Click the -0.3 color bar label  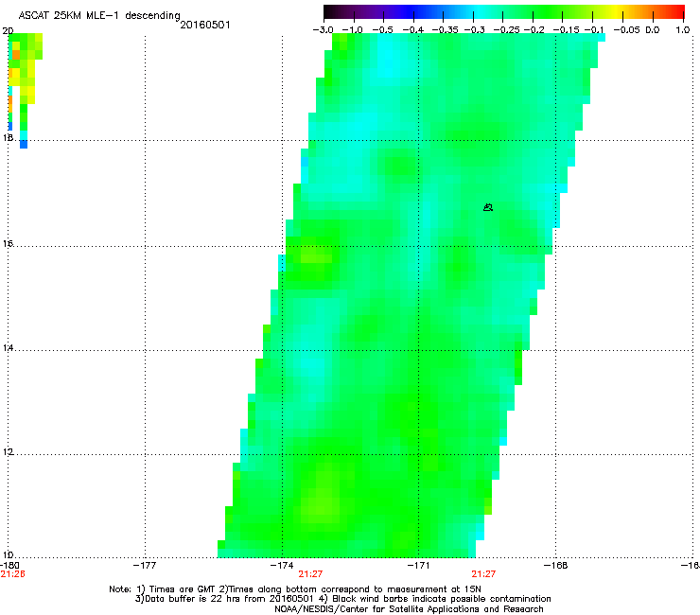[x=475, y=30]
